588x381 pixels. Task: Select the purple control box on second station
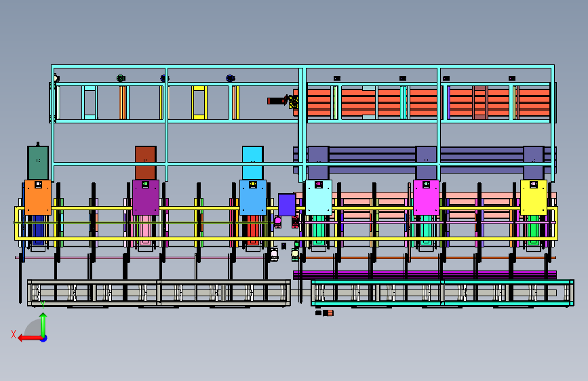coord(146,197)
